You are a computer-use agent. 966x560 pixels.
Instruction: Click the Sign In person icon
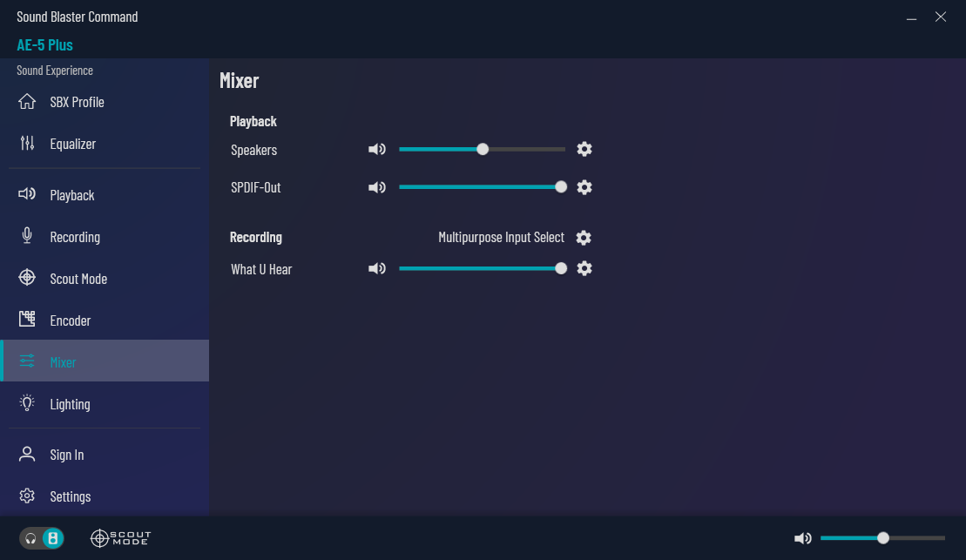tap(27, 454)
